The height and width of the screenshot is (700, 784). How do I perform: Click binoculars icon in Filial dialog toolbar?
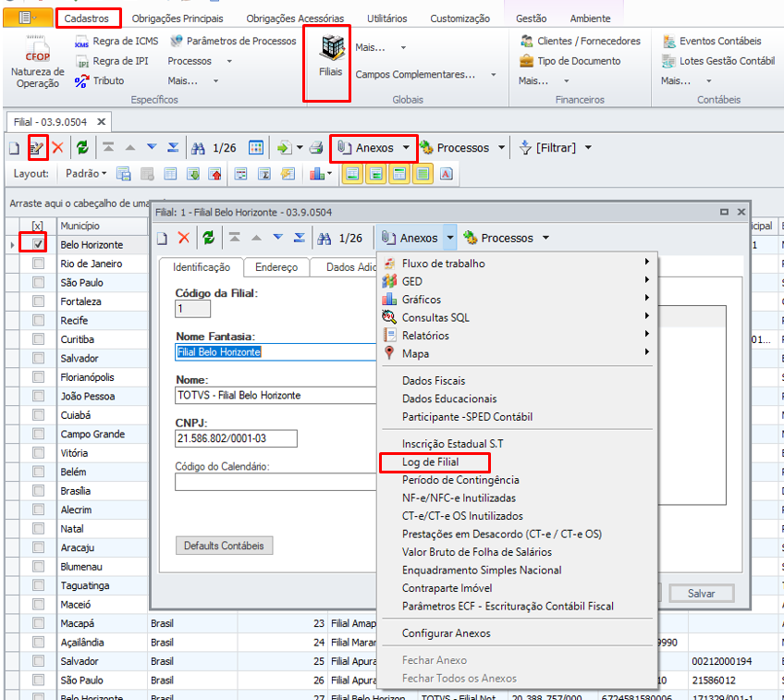pos(324,239)
